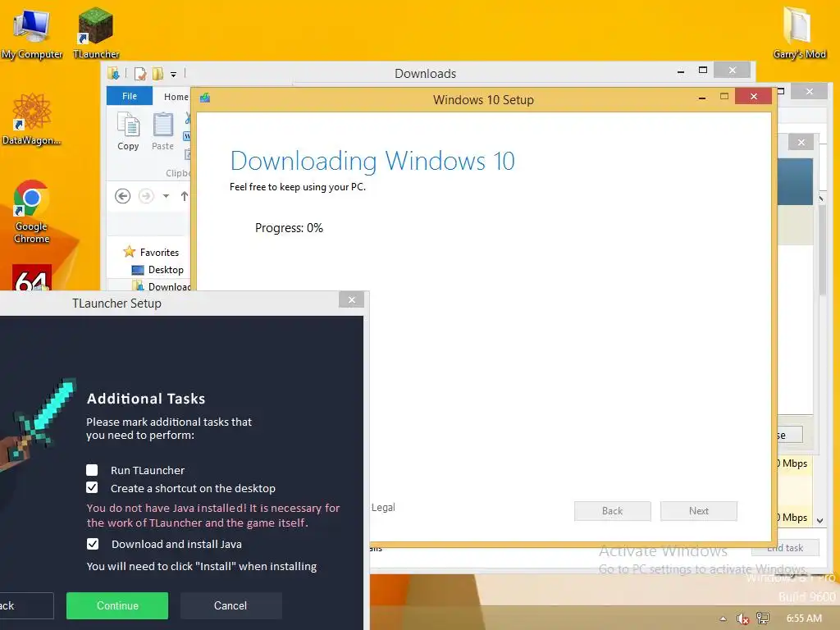Minimize the Windows 10 Setup window

702,97
